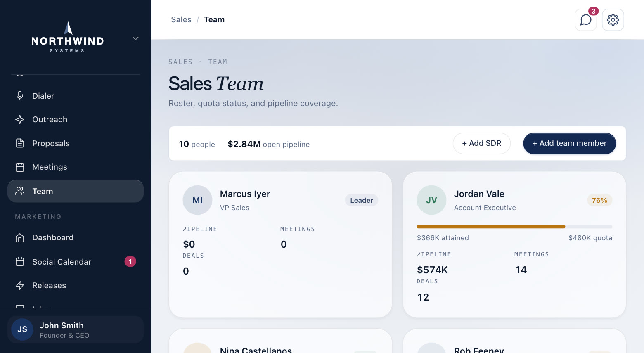The height and width of the screenshot is (353, 644).
Task: Click the 76% badge on Jordan Vale
Action: click(x=599, y=200)
